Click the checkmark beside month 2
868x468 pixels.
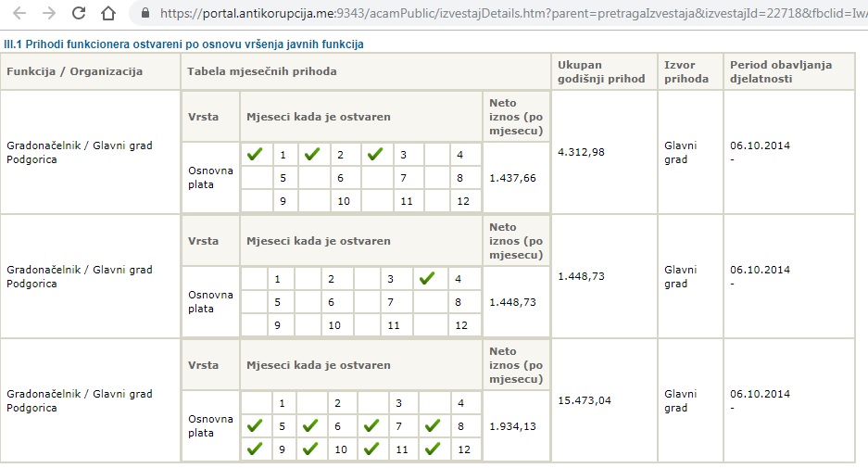313,154
